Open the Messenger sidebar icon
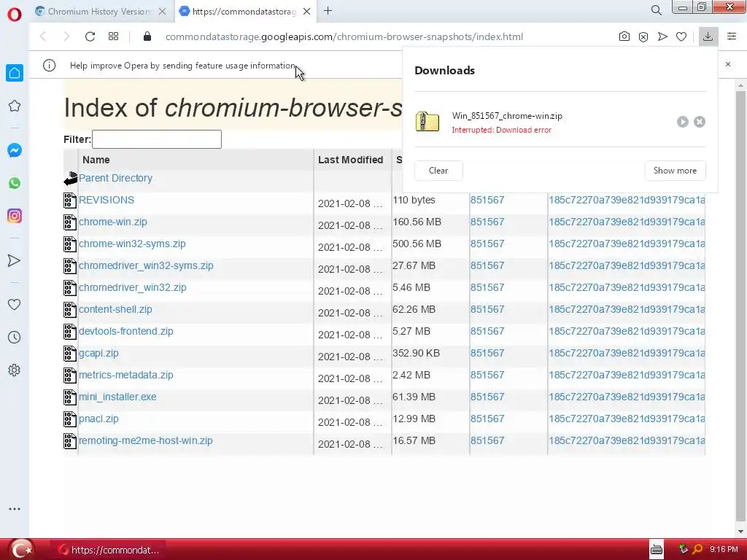Image resolution: width=747 pixels, height=560 pixels. tap(15, 150)
